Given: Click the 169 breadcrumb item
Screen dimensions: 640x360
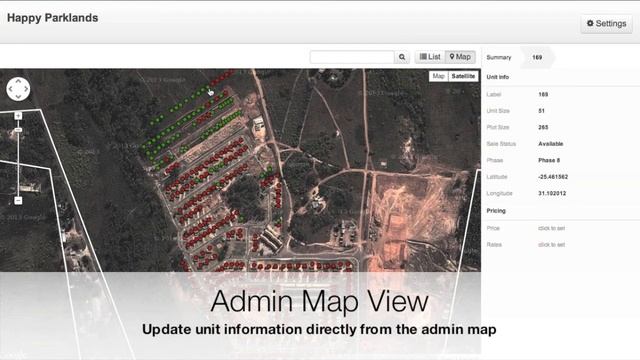Looking at the screenshot, I should (537, 58).
